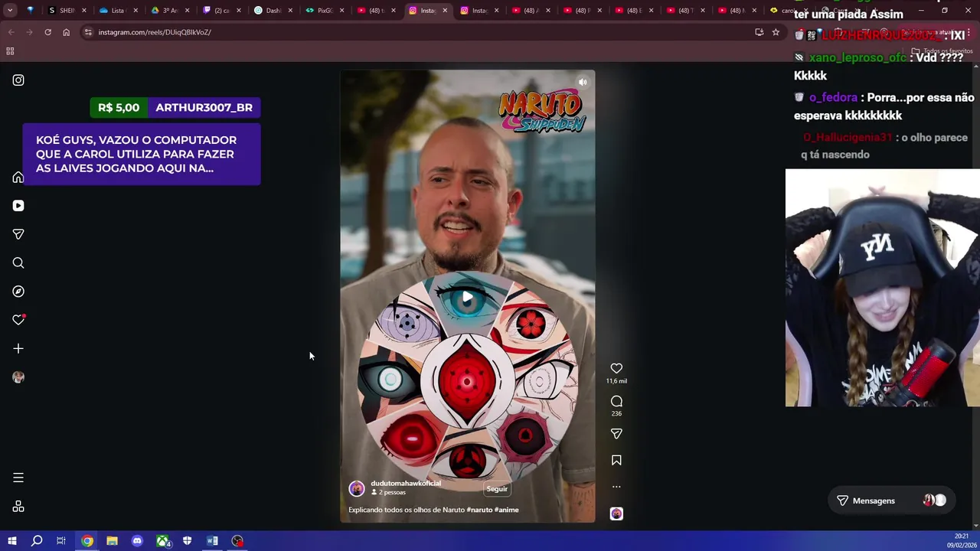
Task: View site information icon in address bar
Action: coord(88,32)
